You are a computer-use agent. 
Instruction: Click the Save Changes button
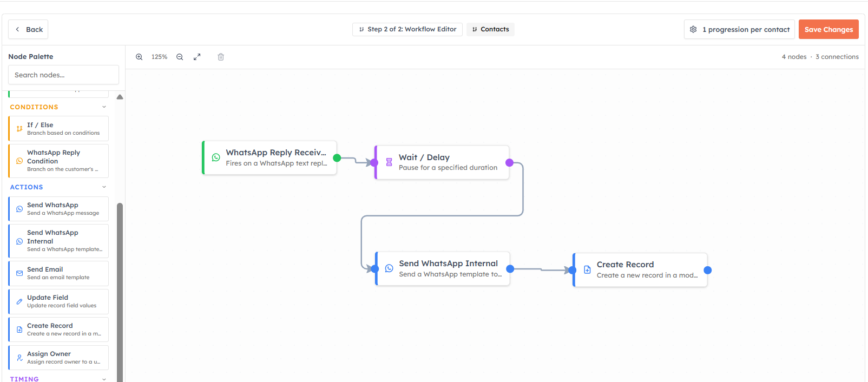tap(828, 29)
